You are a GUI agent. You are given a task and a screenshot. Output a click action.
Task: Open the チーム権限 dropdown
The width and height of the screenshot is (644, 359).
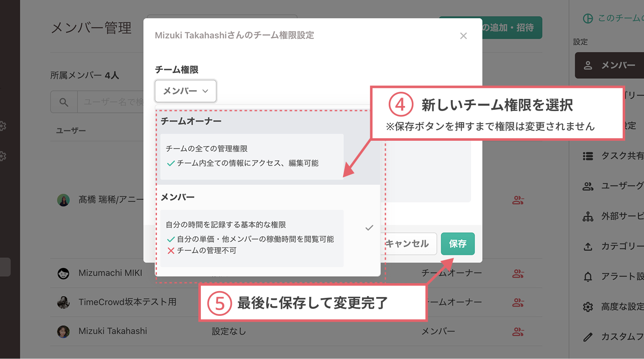[x=185, y=91]
